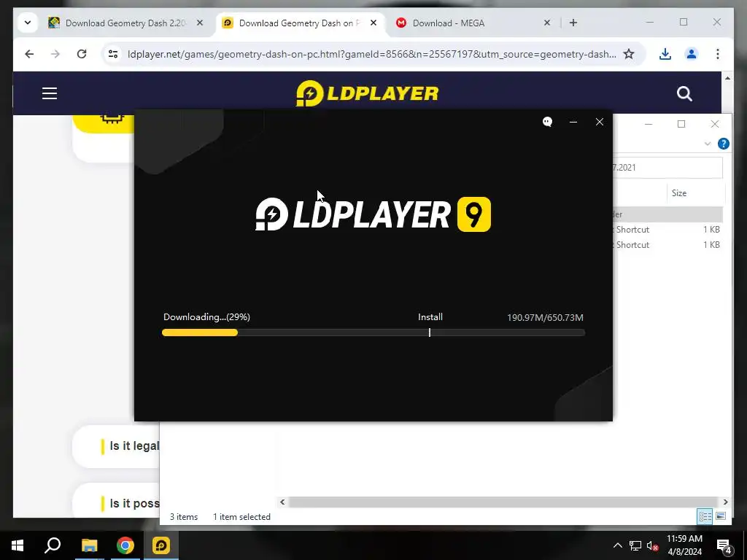Click the ldplayer.net address bar URL
Image resolution: width=747 pixels, height=560 pixels.
click(371, 54)
